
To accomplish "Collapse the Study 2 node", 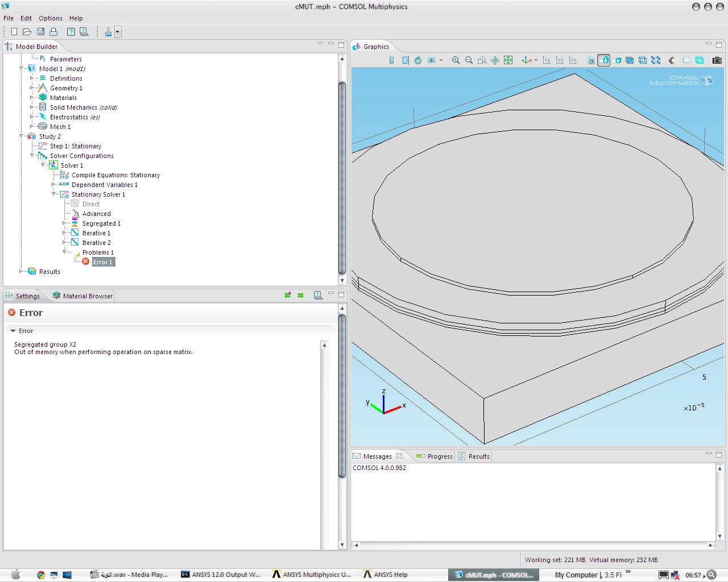I will pos(22,136).
